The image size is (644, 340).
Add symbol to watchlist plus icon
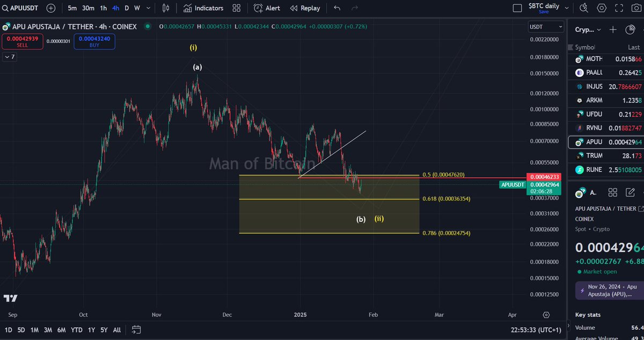(613, 30)
